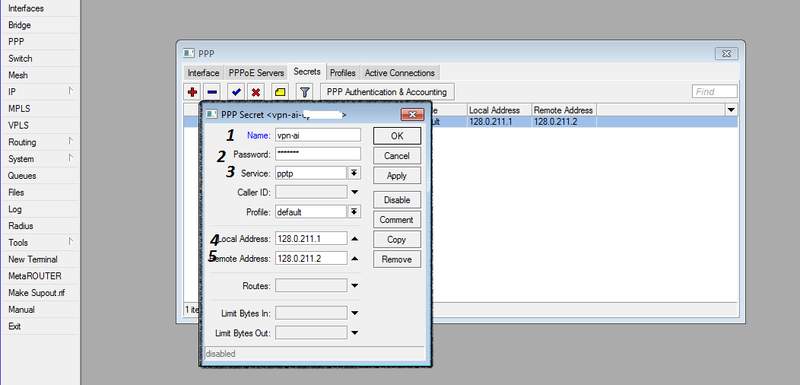The width and height of the screenshot is (800, 385).
Task: Open the Profile dropdown arrow
Action: [355, 212]
